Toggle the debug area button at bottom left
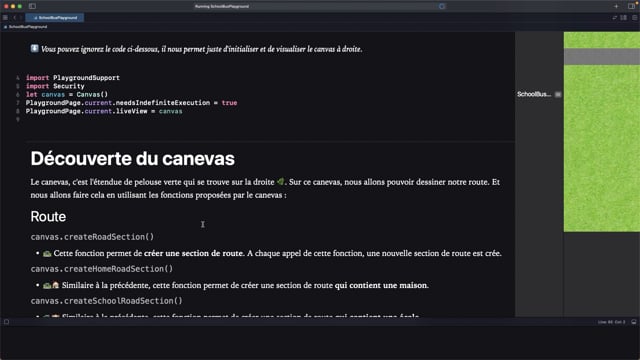 click(x=6, y=322)
